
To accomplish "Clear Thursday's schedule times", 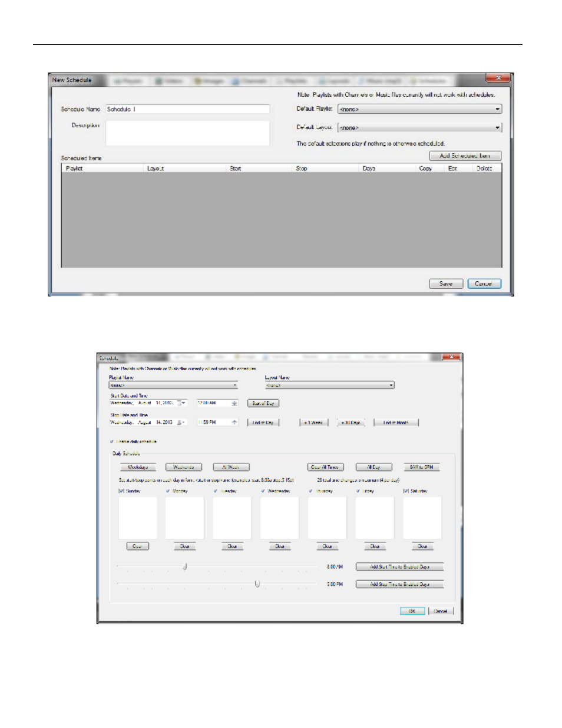I will coord(328,546).
